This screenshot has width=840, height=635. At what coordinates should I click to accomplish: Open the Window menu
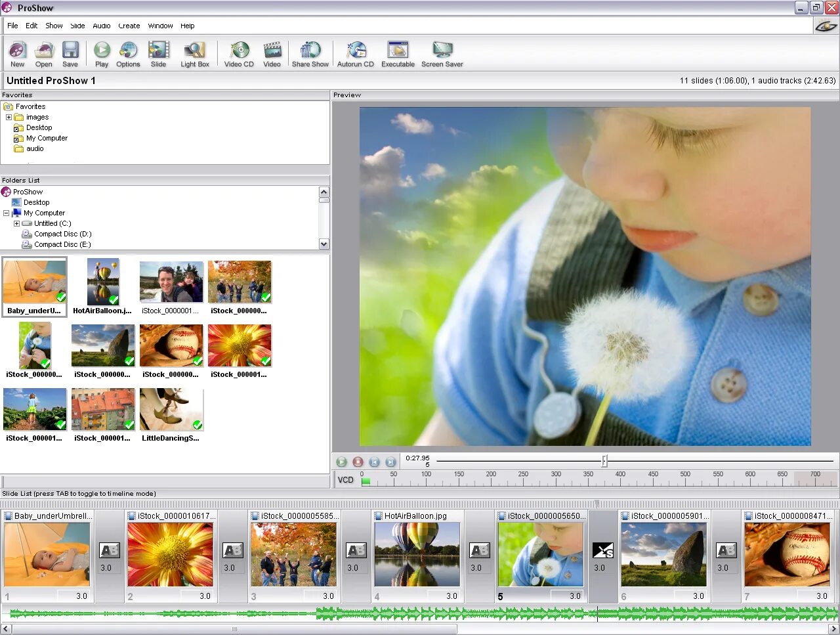click(x=160, y=26)
